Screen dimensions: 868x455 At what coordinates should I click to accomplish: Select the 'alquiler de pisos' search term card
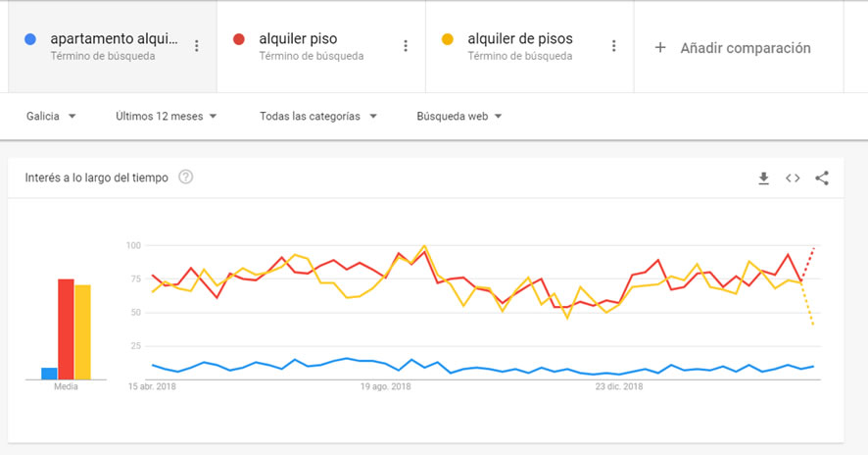coord(530,46)
